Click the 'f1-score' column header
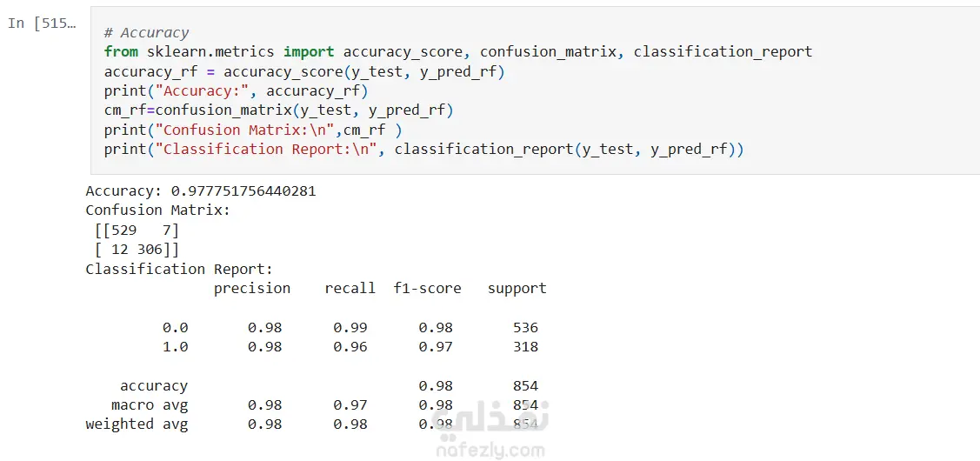The height and width of the screenshot is (461, 980). pos(427,288)
